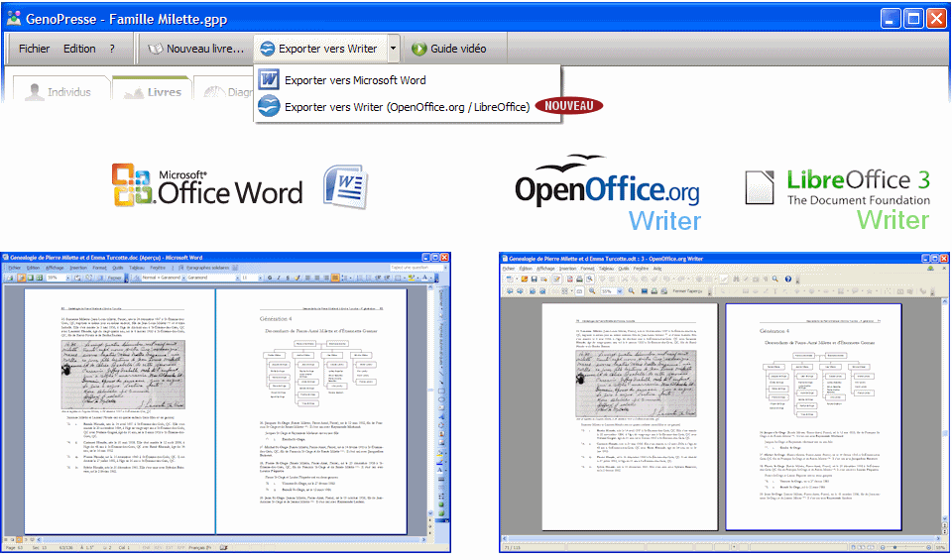Click the left page in OpenOffice preview
This screenshot has height=560, width=952.
click(x=630, y=417)
